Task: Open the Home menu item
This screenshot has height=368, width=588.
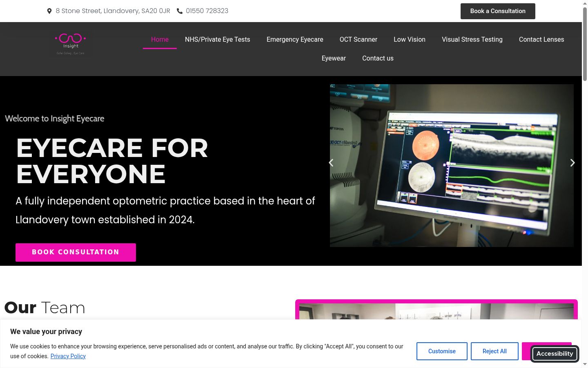Action: click(160, 39)
